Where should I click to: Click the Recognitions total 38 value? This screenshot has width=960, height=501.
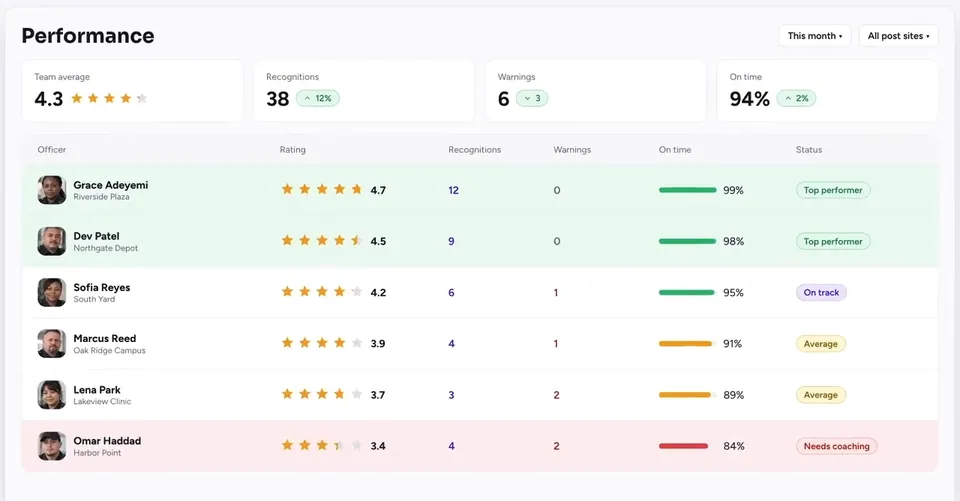click(x=277, y=98)
